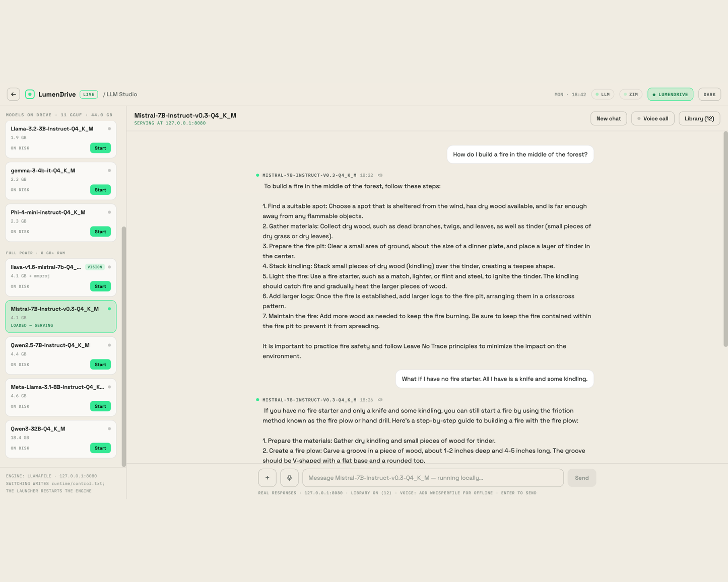Click the LumenDrive green logo icon

coord(30,94)
